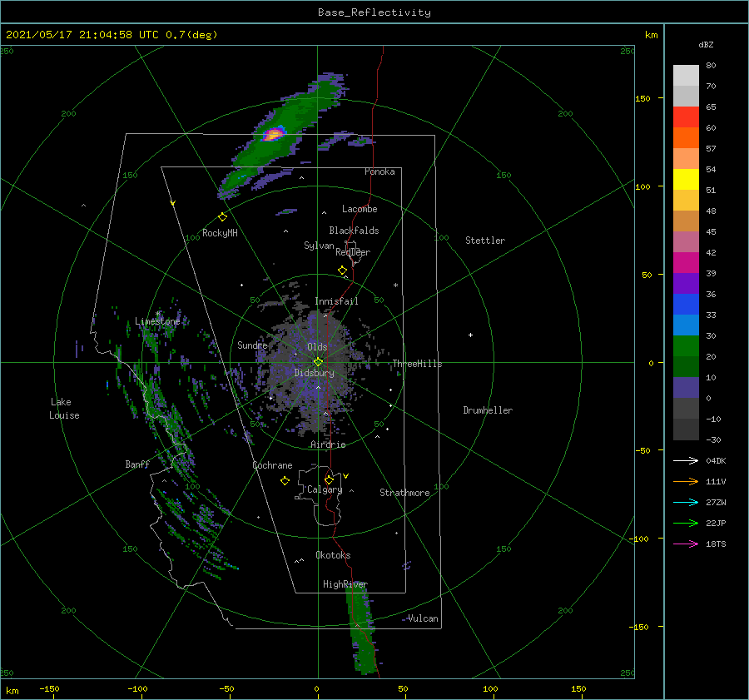
Task: Click the yellow diamond marker beside RockyMH
Action: 222,217
